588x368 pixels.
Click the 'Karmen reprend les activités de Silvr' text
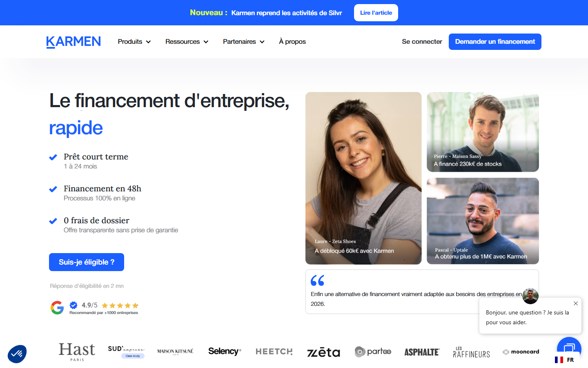(x=287, y=13)
